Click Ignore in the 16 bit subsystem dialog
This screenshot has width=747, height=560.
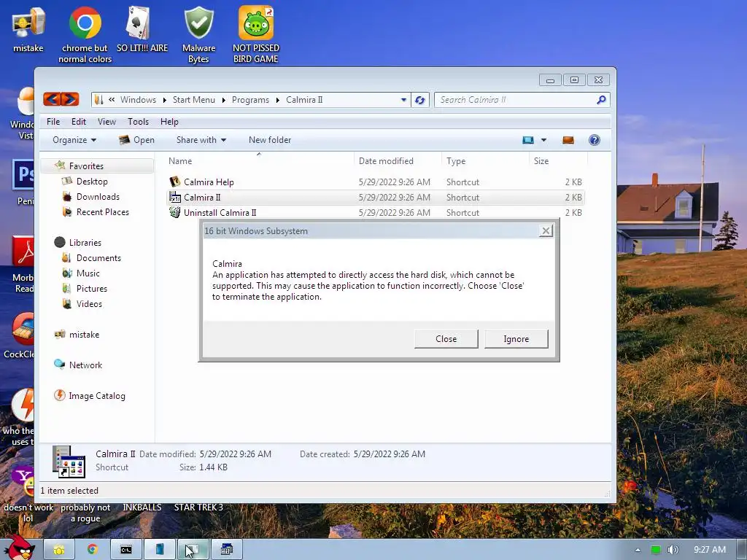[516, 338]
